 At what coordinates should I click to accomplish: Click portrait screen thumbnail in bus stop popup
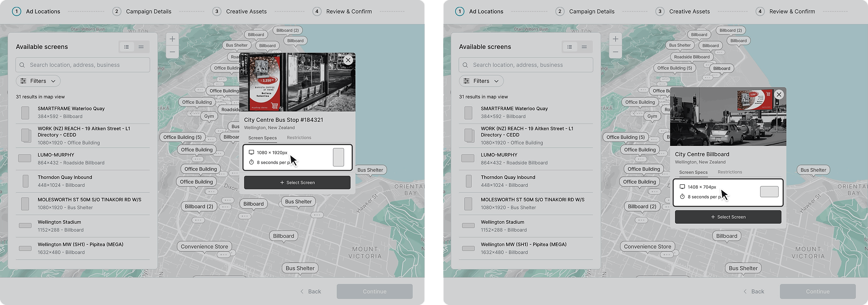pyautogui.click(x=338, y=157)
